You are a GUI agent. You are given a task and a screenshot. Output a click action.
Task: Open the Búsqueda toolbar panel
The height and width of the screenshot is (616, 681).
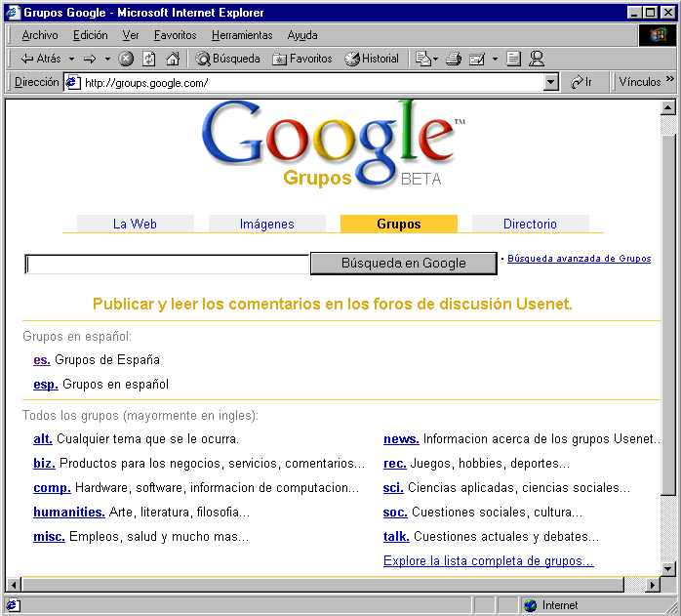[x=227, y=59]
